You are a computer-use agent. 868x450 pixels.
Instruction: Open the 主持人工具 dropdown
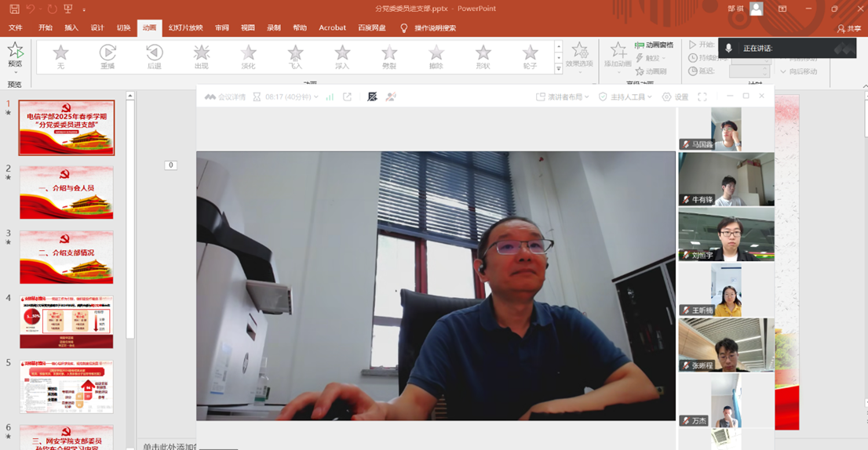tap(625, 96)
